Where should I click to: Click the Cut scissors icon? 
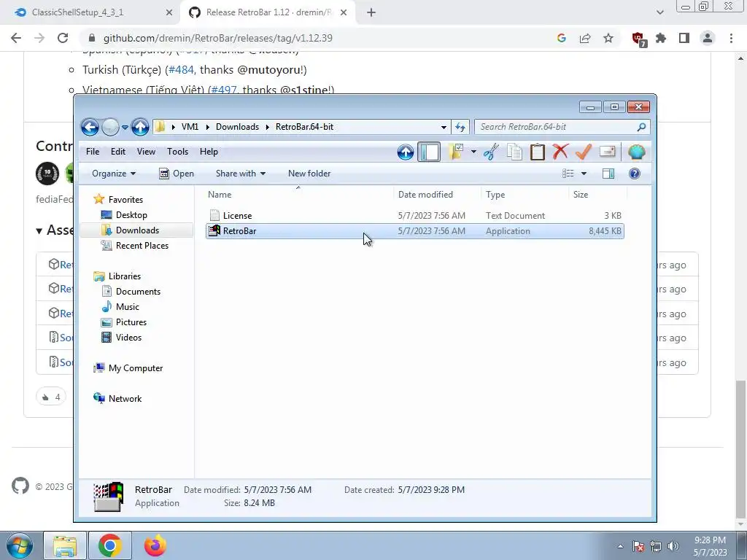491,152
